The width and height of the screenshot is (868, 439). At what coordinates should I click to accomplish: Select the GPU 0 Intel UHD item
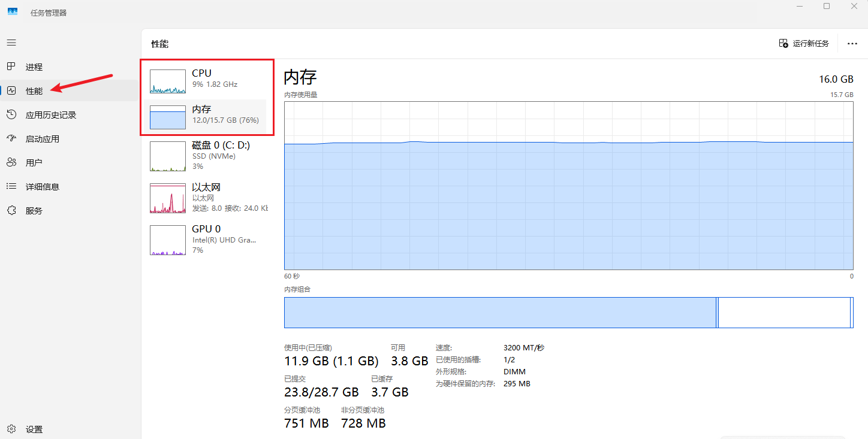(204, 239)
